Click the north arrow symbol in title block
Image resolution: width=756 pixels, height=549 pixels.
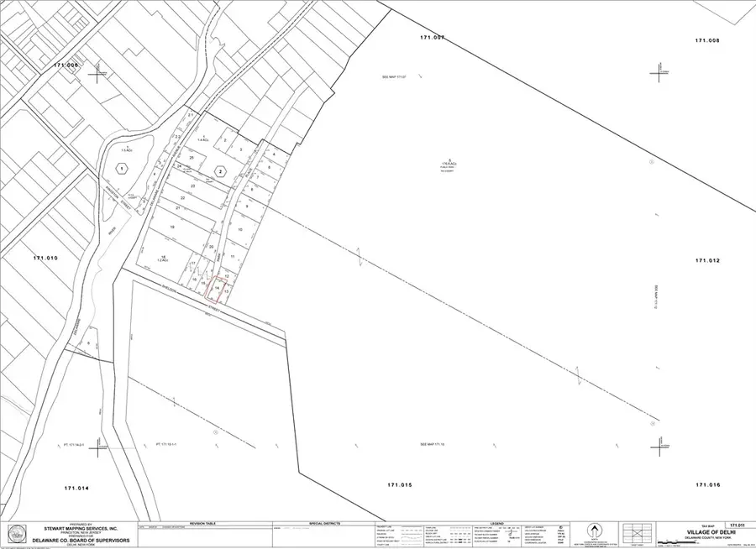(x=595, y=532)
